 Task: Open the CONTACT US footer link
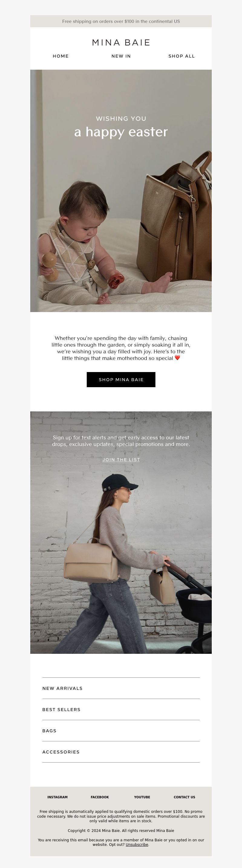coord(185,797)
